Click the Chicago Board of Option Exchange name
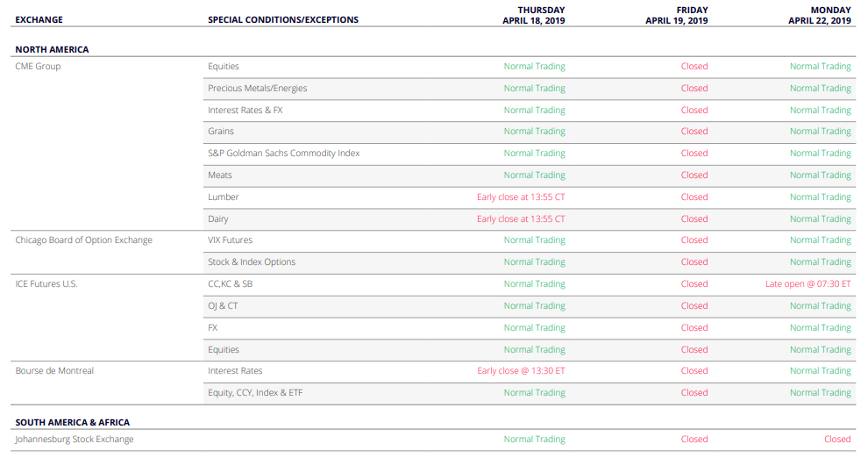The height and width of the screenshot is (465, 868). tap(83, 240)
